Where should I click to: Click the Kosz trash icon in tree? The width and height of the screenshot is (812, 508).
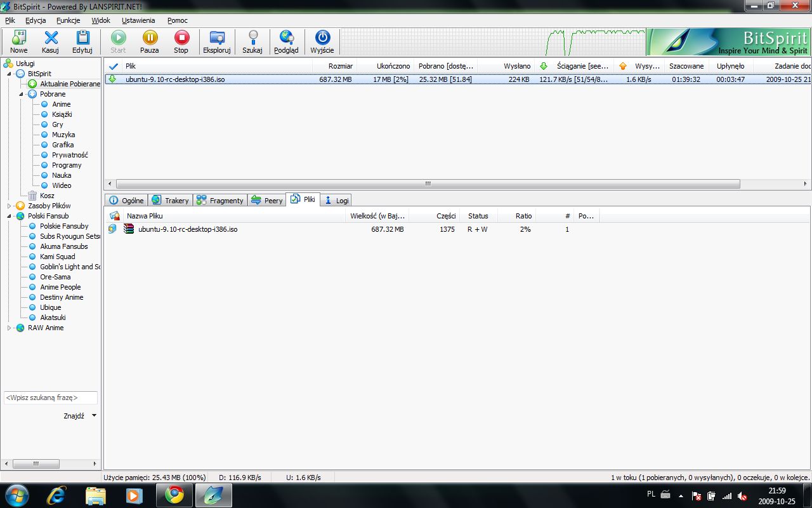point(32,196)
